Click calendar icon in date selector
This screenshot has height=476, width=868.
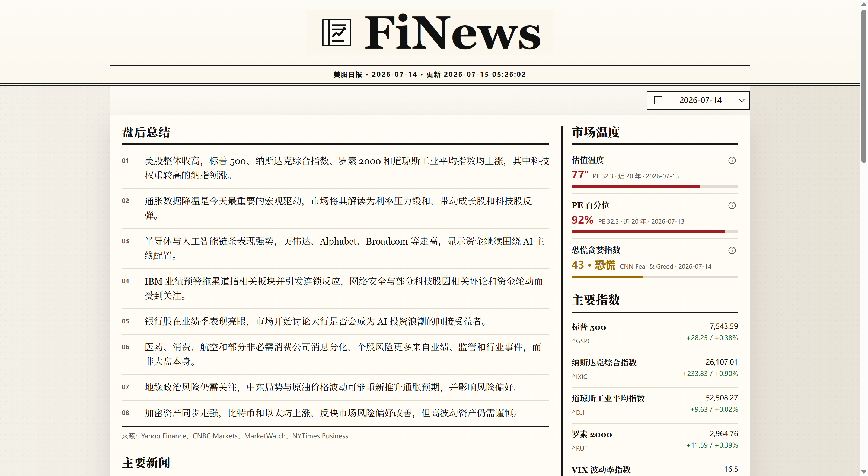[658, 100]
